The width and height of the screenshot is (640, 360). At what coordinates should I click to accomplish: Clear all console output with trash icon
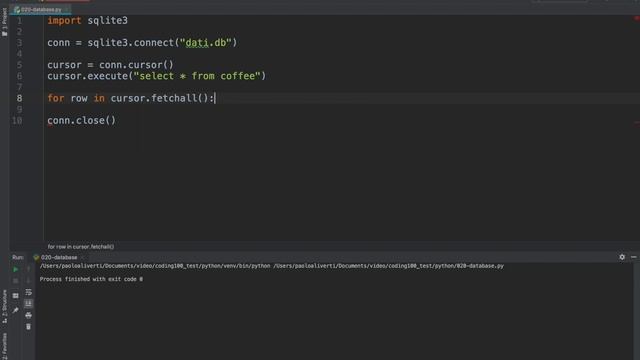(28, 327)
